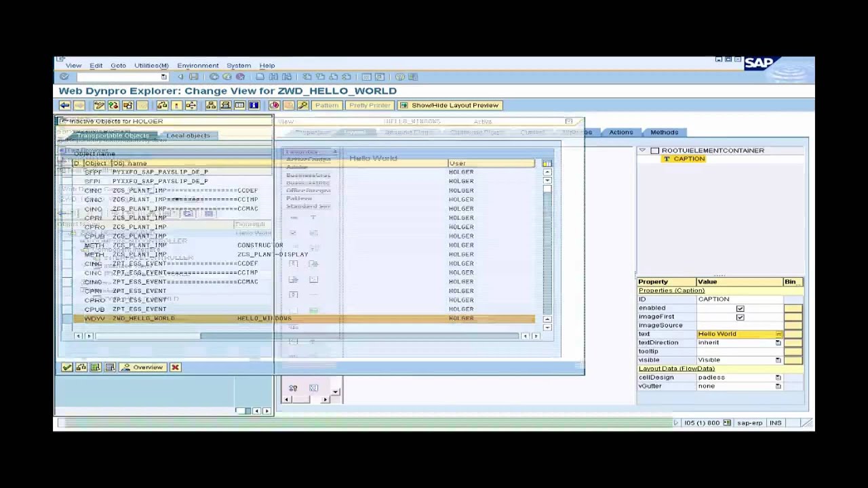
Task: Click the magic wand Wizard icon
Action: (303, 105)
